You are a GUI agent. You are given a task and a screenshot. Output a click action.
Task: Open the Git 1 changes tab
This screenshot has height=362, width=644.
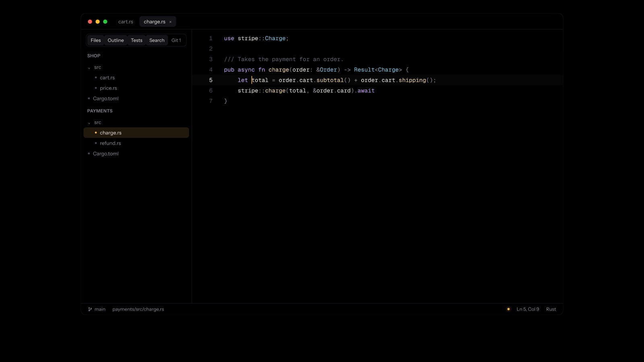[176, 40]
